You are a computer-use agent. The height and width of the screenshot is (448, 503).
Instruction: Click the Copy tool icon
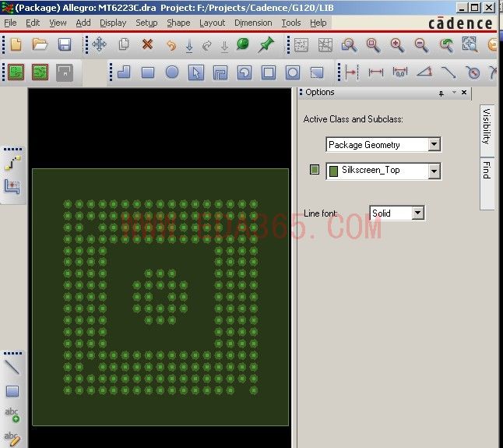[124, 44]
